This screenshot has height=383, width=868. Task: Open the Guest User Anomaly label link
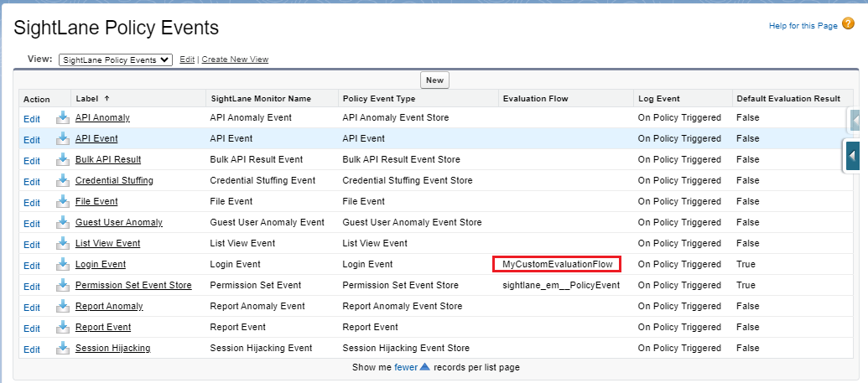(119, 222)
